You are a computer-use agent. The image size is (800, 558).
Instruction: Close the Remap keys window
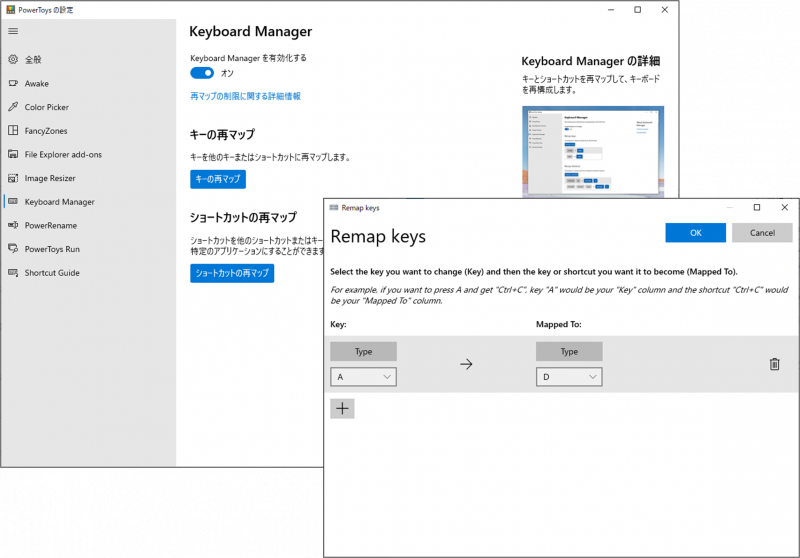785,207
